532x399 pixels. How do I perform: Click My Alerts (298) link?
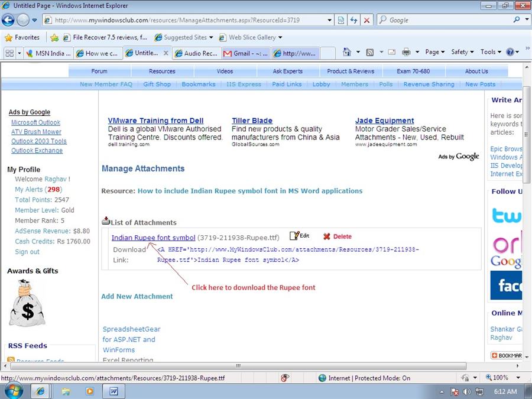(38, 189)
